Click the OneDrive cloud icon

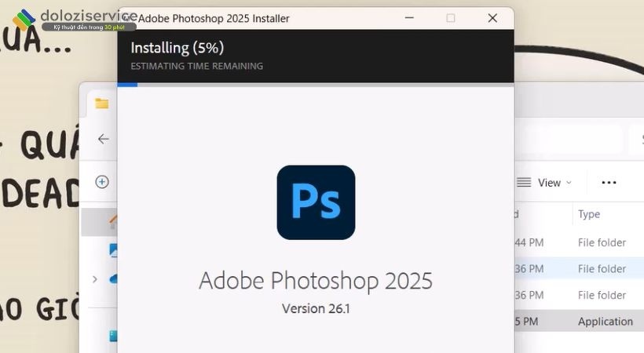[x=113, y=279]
